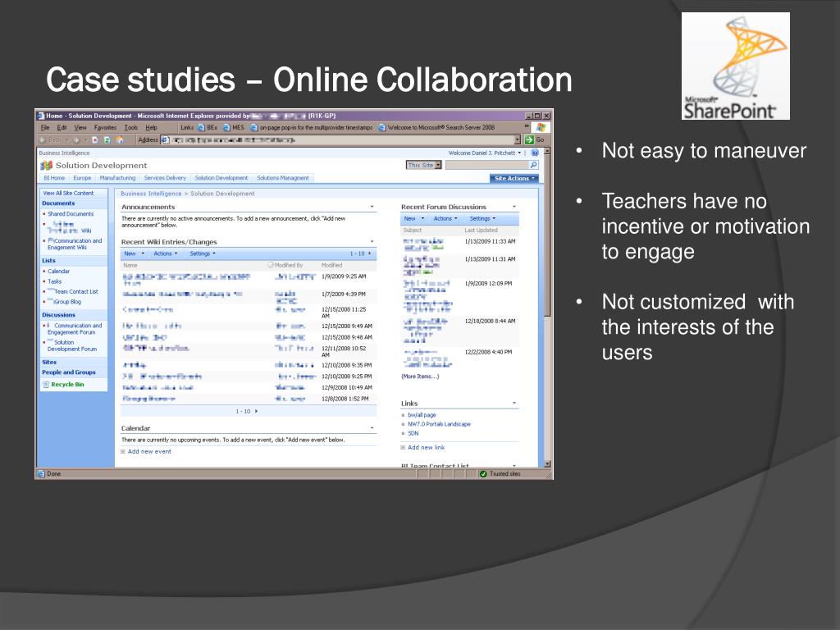Open the Edit menu in IE
840x630 pixels.
tap(62, 127)
